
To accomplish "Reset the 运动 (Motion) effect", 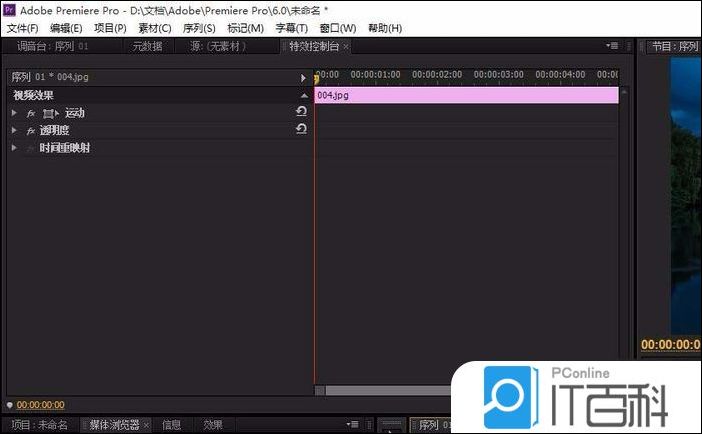I will [x=301, y=113].
